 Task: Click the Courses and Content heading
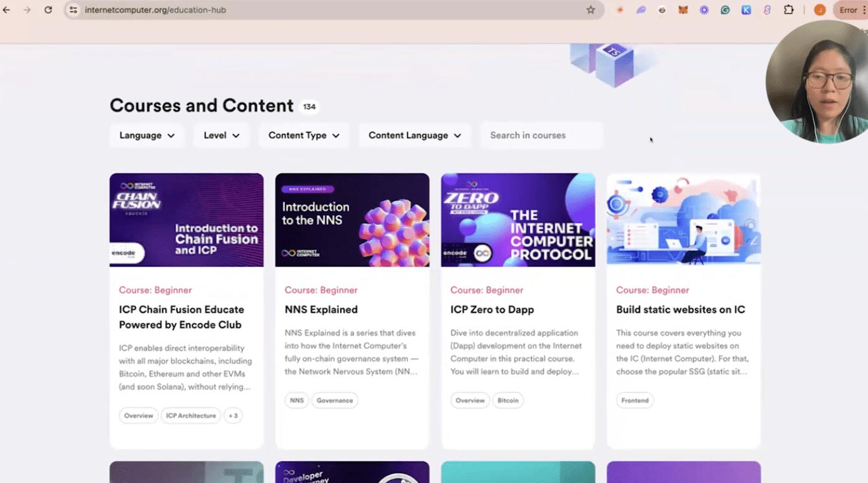pos(201,106)
